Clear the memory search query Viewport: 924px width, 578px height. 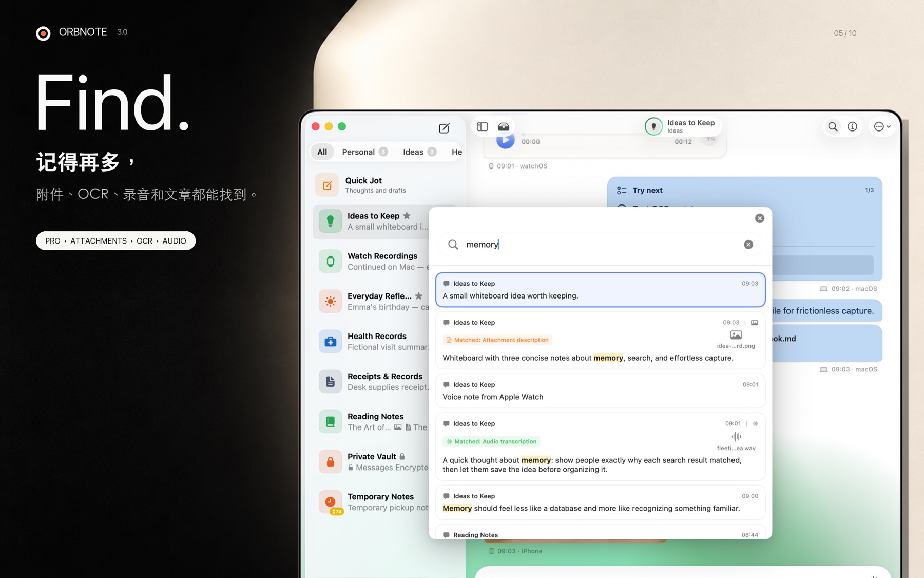coord(748,245)
